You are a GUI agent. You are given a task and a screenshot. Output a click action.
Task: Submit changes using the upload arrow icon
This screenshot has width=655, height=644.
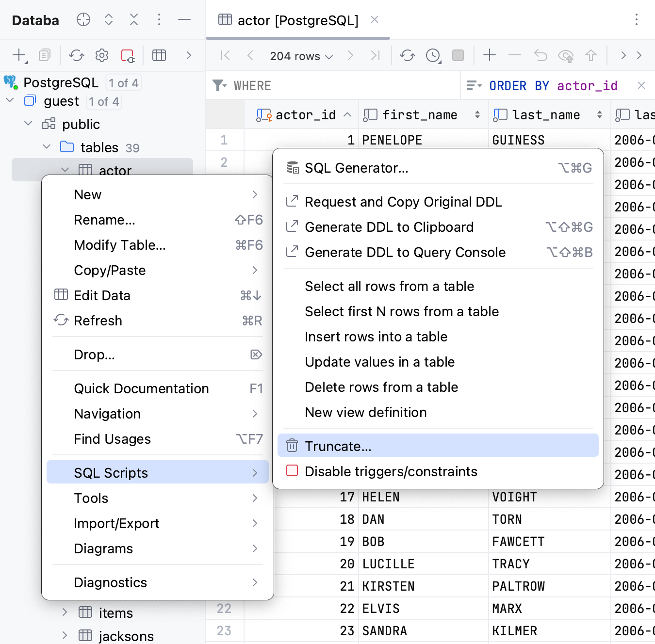(591, 55)
